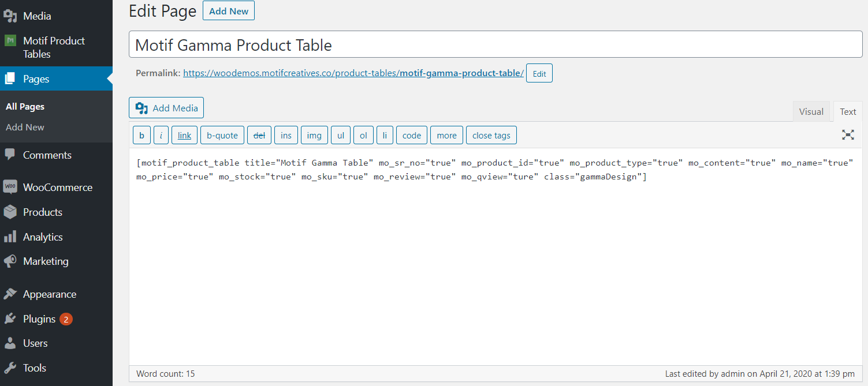Click the Appearance paintbrush icon
The width and height of the screenshot is (868, 386).
click(10, 294)
